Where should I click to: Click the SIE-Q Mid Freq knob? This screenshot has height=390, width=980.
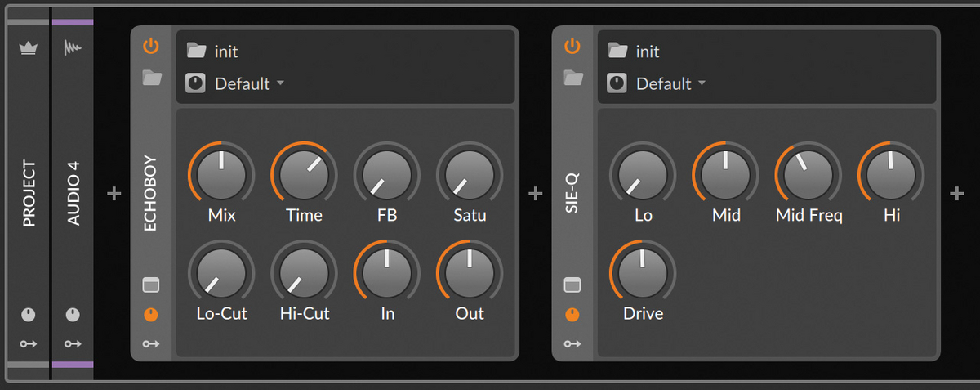tap(808, 174)
